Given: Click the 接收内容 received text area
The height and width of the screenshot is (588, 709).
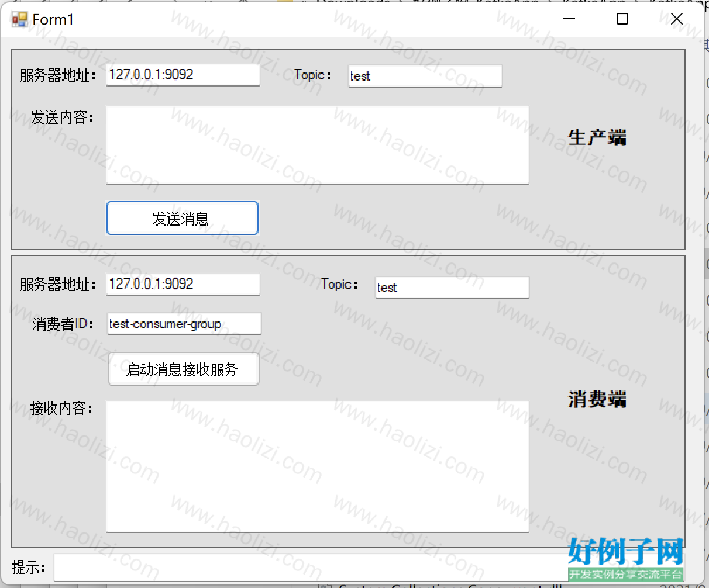Looking at the screenshot, I should coord(318,466).
